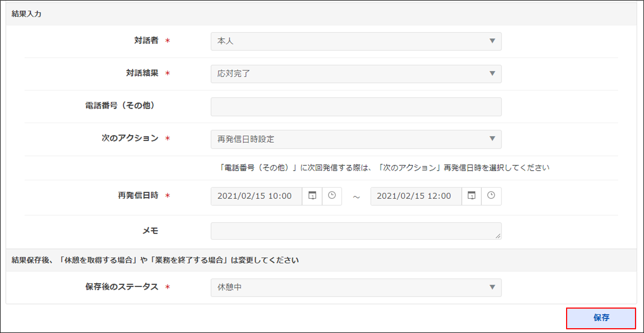Click the 保存後のステータス field label
The image size is (644, 333).
[122, 287]
